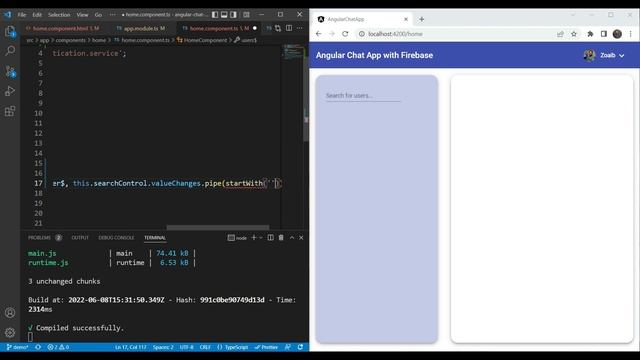
Task: Open the Zoaib user dropdown menu
Action: click(604, 55)
